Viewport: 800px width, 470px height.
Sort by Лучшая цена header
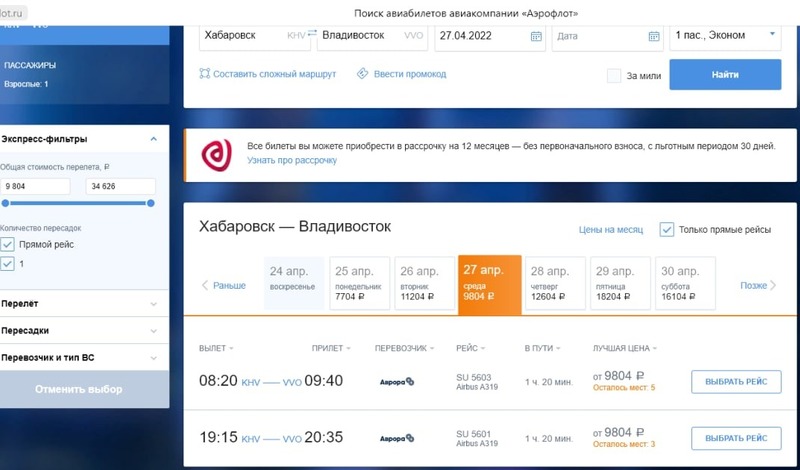624,348
